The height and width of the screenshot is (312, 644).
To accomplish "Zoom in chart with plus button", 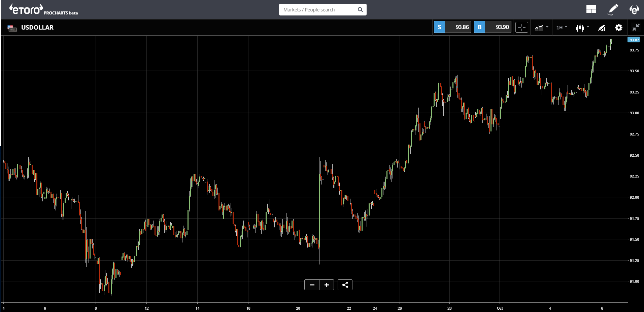I will 327,285.
